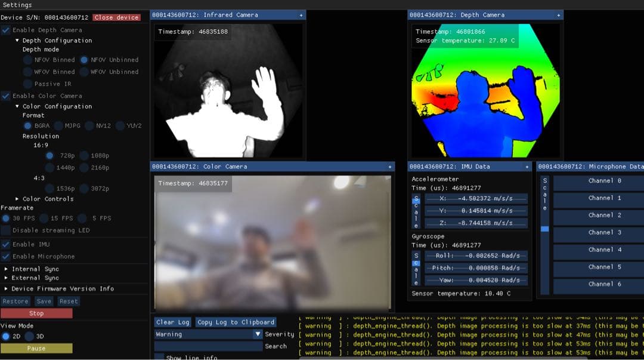Select 1080p resolution

[84, 155]
